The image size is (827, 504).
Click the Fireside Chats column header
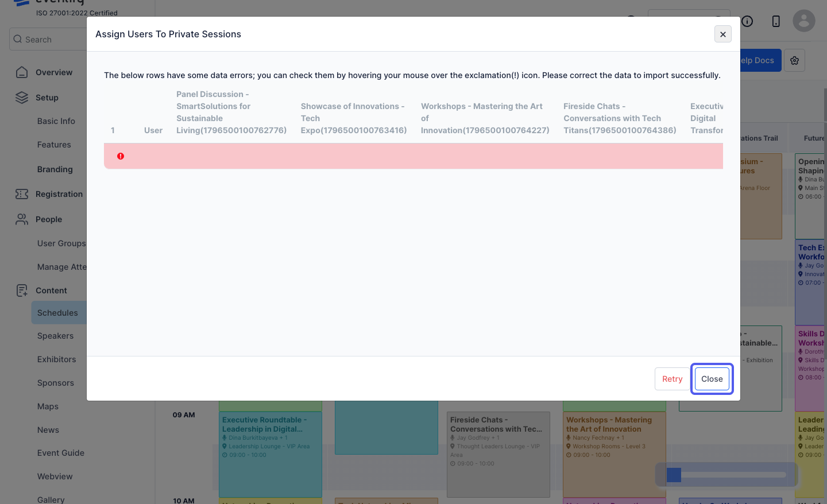(620, 118)
